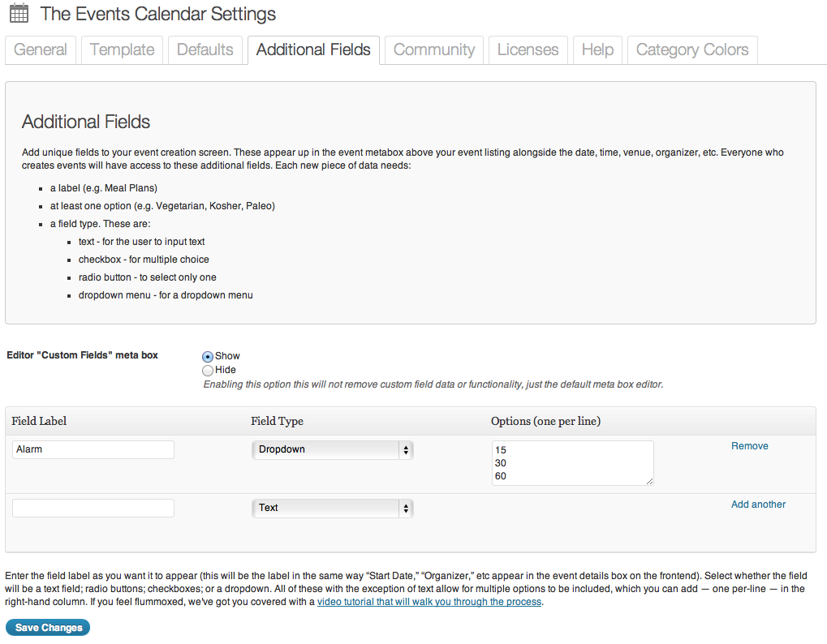Click the Additional Fields section heading
The height and width of the screenshot is (644, 827).
coord(86,122)
